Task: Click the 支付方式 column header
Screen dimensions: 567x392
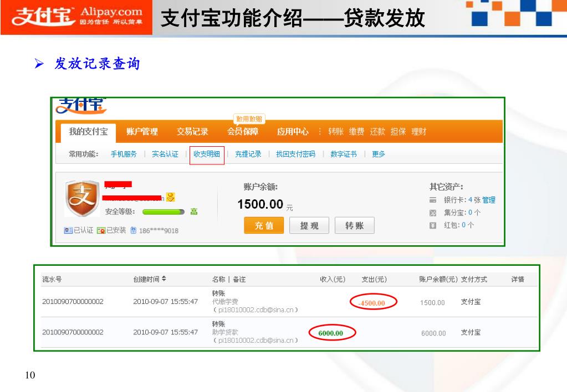Action: [x=474, y=279]
